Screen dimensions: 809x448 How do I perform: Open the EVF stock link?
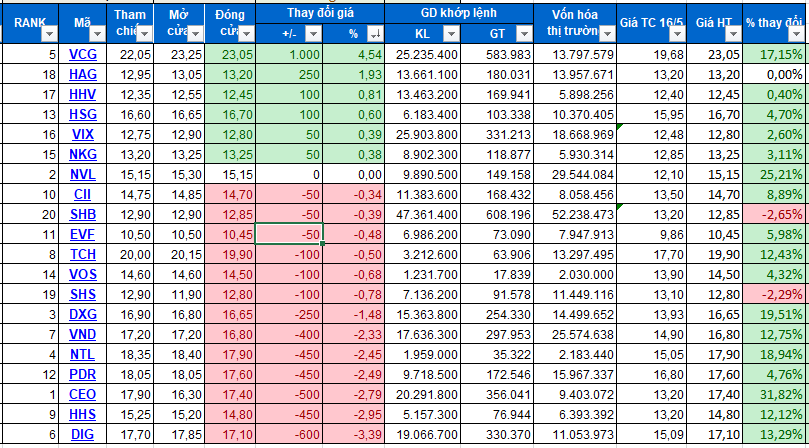coord(83,235)
